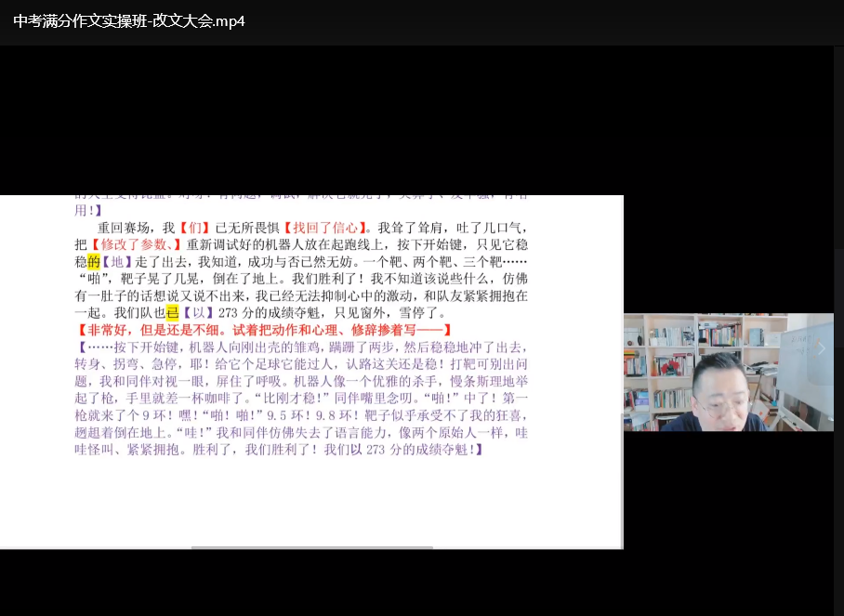Screen dimensions: 844x616
Task: Click the document's horizontal scrollbar thumb
Action: 312,547
